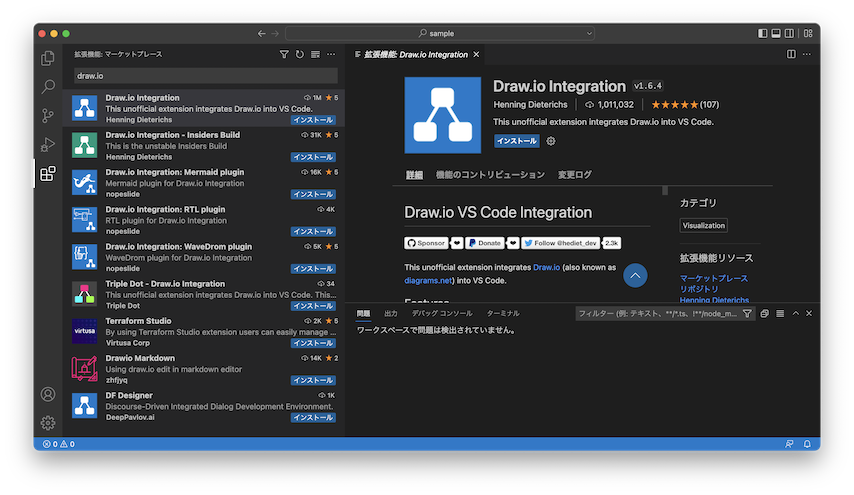Switch problems to table view icon
This screenshot has width=854, height=495.
[780, 314]
